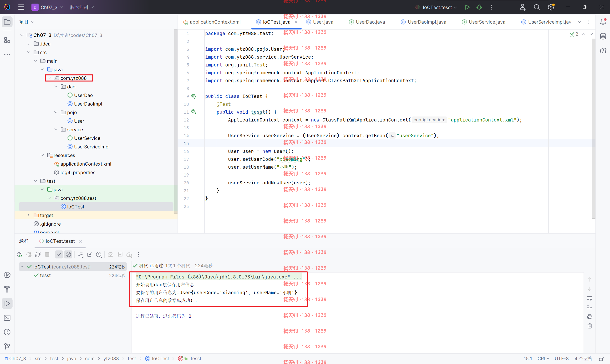610x364 pixels.
Task: Rerun failed tests in Run toolbar
Action: [x=29, y=254]
